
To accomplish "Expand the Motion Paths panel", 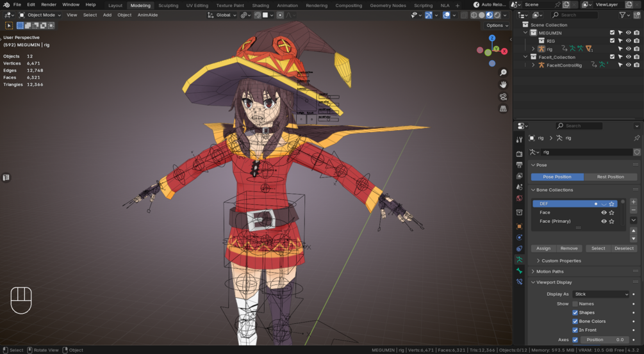I will pos(533,271).
